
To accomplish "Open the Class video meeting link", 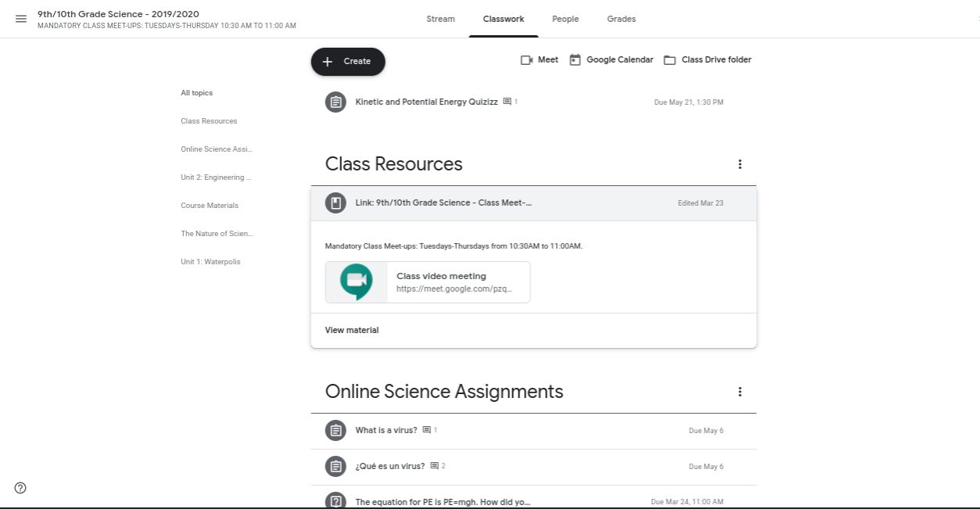I will (454, 282).
